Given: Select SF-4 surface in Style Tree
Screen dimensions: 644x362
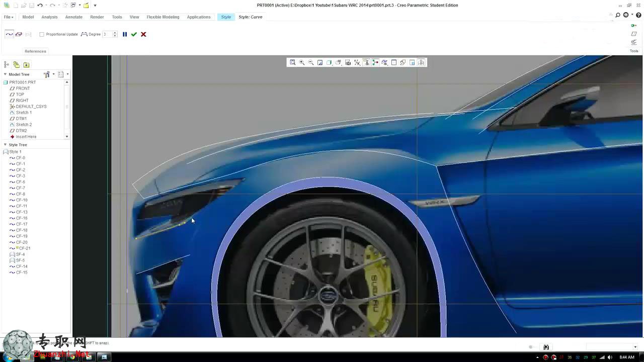Looking at the screenshot, I should click(20, 254).
